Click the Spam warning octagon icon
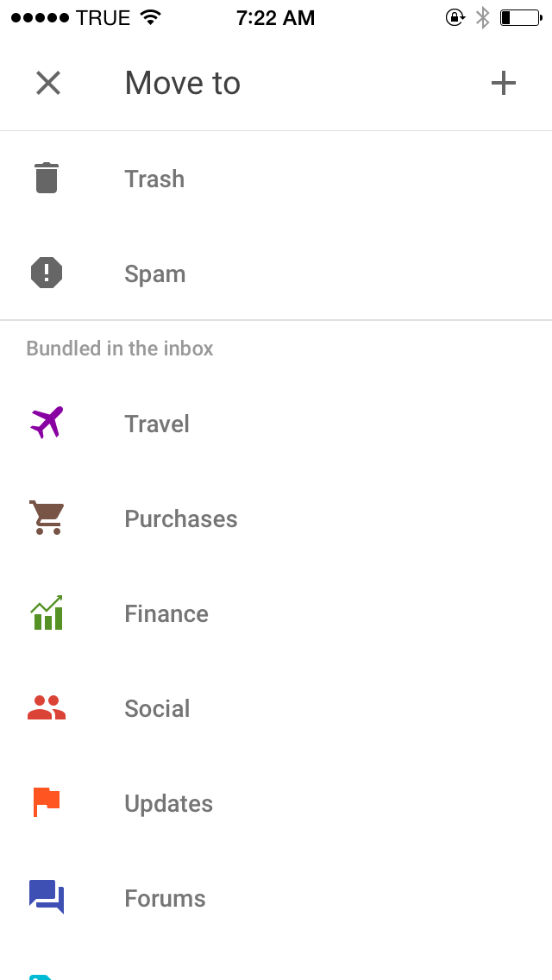552x980 pixels. coord(47,273)
